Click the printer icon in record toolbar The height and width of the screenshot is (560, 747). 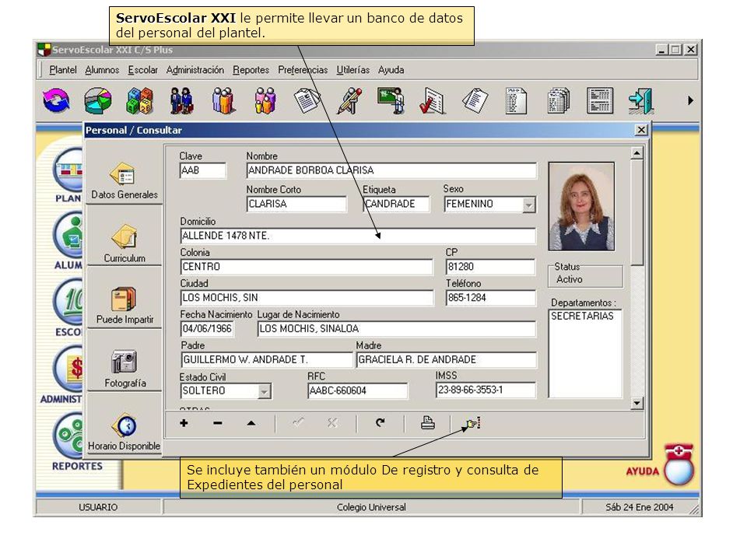point(428,423)
